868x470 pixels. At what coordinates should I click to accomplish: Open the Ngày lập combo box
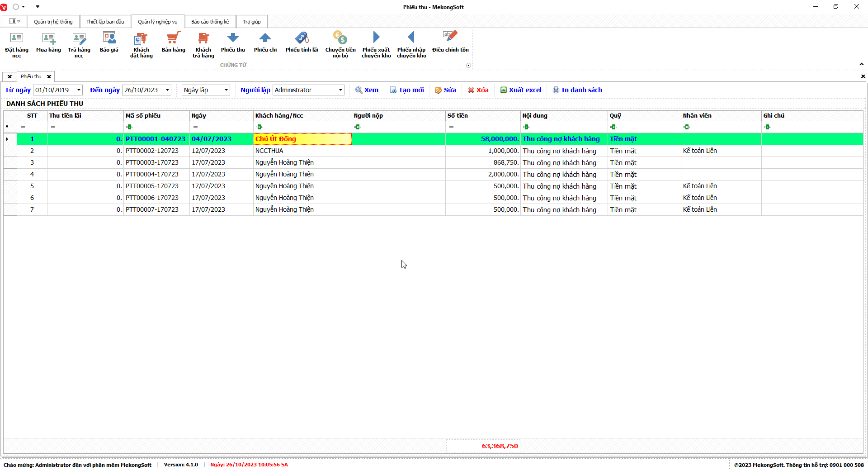point(226,90)
